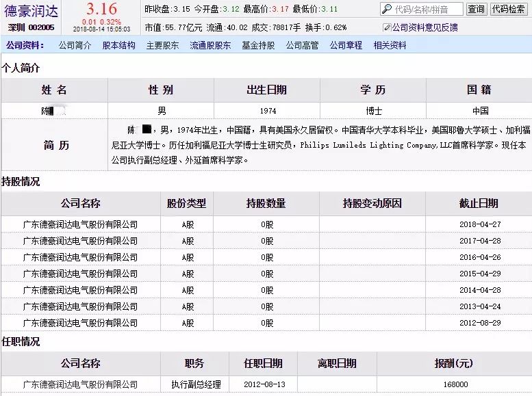
Task: Switch to 股本结构 tab
Action: (x=118, y=45)
